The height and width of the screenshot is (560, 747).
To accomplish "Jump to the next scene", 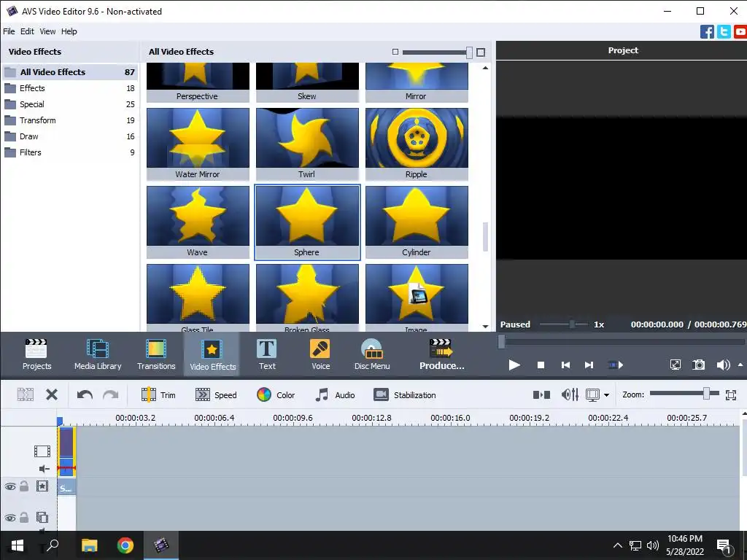I will tap(616, 365).
